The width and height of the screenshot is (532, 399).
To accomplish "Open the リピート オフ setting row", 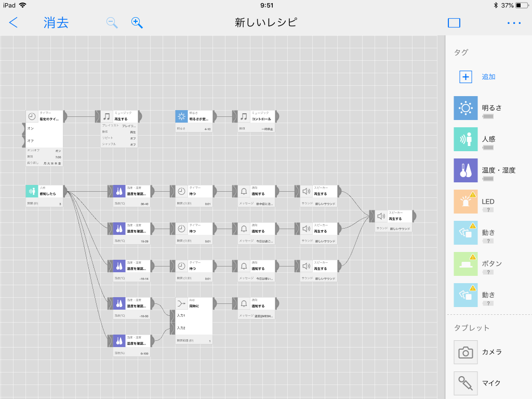I will pyautogui.click(x=119, y=138).
